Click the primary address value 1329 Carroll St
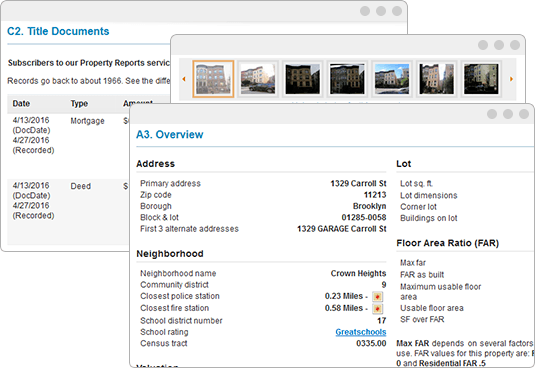 point(358,183)
